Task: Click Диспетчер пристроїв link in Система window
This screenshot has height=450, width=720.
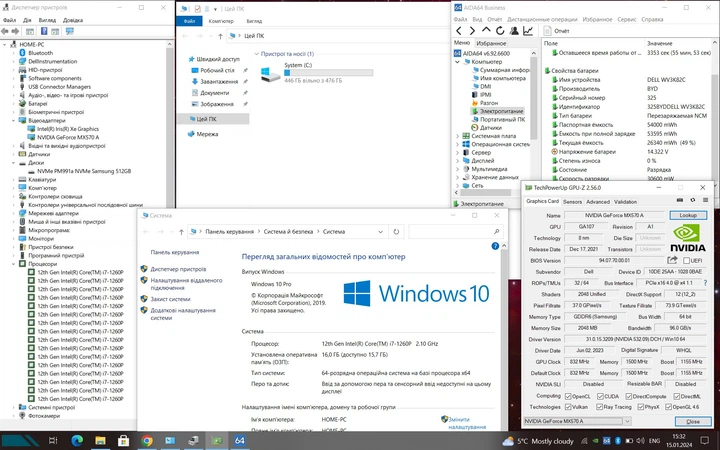Action: click(x=178, y=269)
